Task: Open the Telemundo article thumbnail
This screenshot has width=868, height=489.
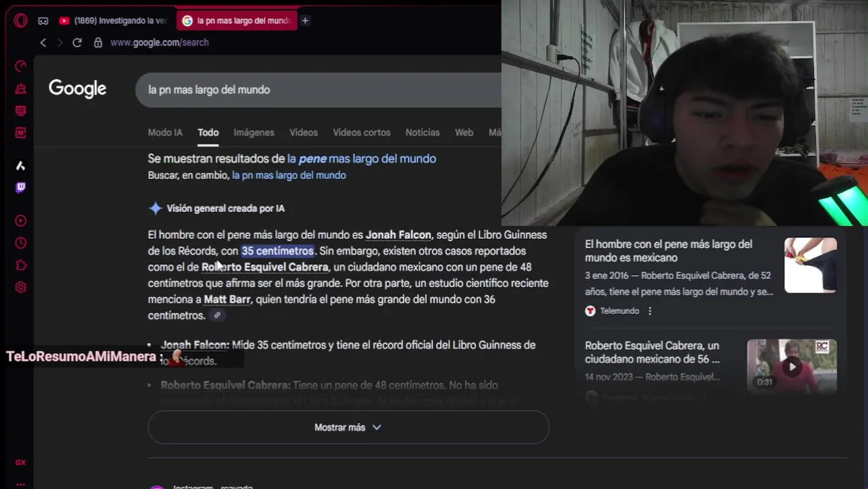Action: coord(810,266)
